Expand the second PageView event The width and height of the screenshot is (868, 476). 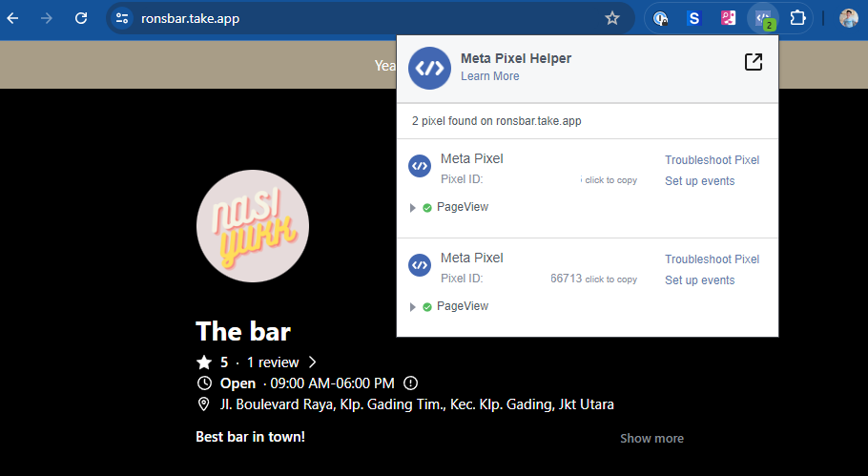click(412, 306)
